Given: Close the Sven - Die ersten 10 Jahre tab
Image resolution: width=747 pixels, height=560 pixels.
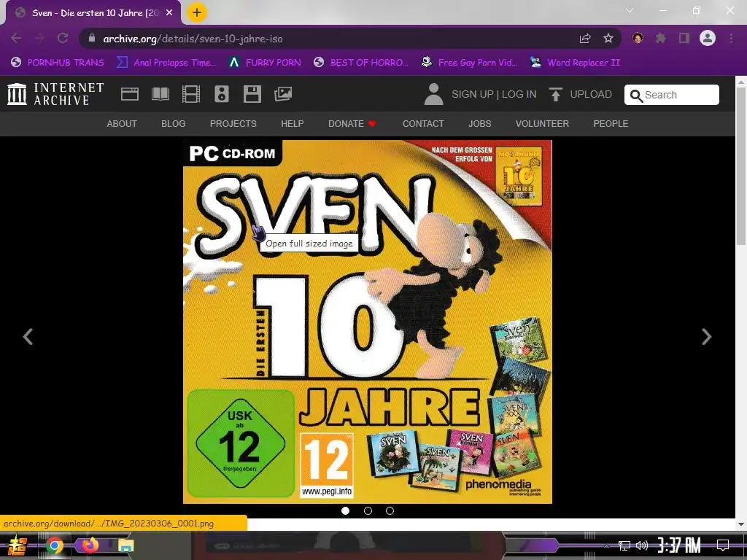Looking at the screenshot, I should point(169,13).
